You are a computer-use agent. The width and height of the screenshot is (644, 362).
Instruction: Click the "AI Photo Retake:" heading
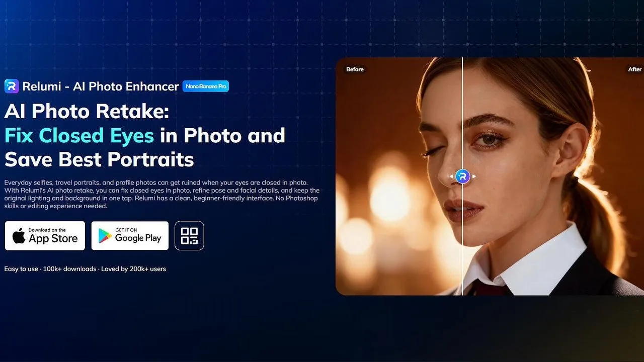click(x=87, y=111)
